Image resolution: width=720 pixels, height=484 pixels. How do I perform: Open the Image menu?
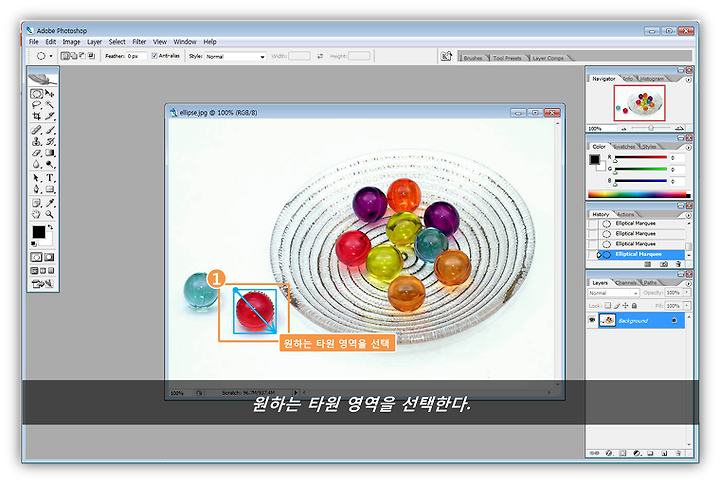(71, 42)
